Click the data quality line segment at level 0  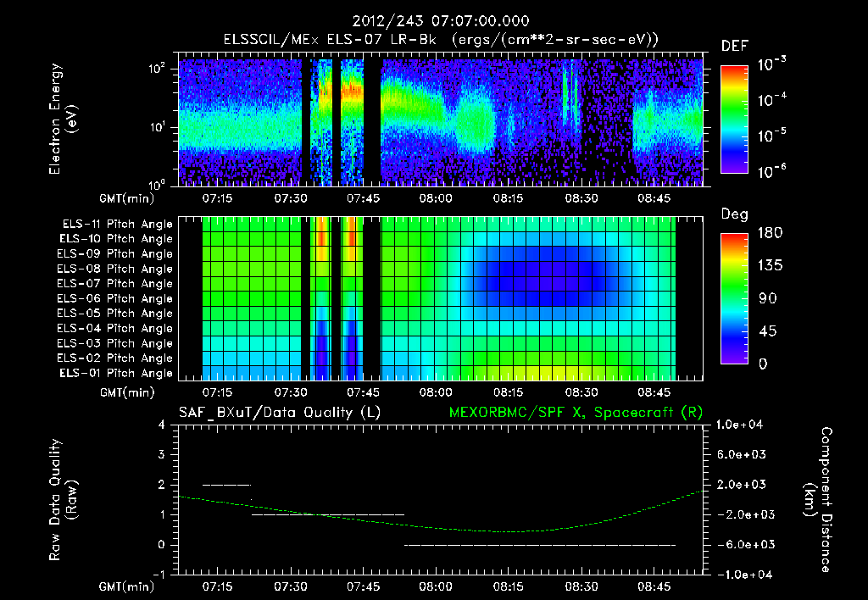[540, 545]
